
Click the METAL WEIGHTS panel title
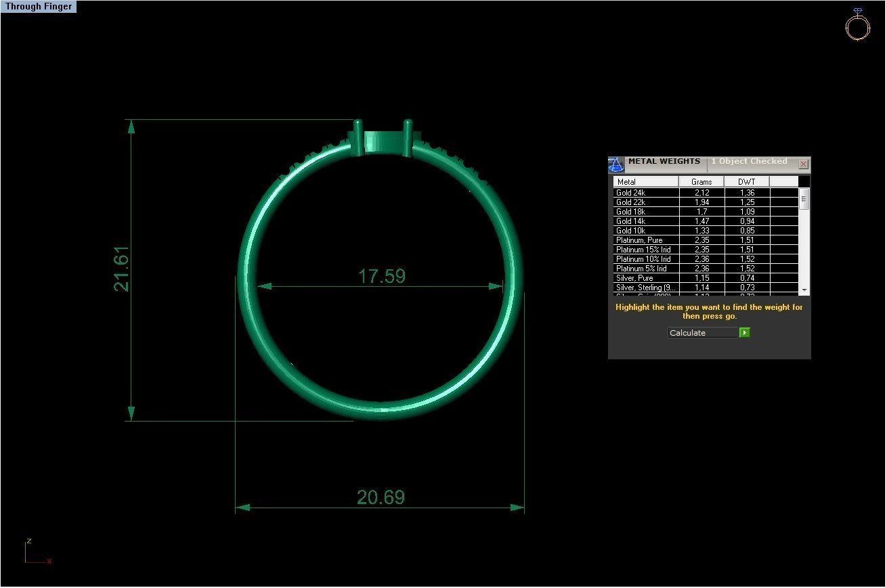tap(664, 161)
